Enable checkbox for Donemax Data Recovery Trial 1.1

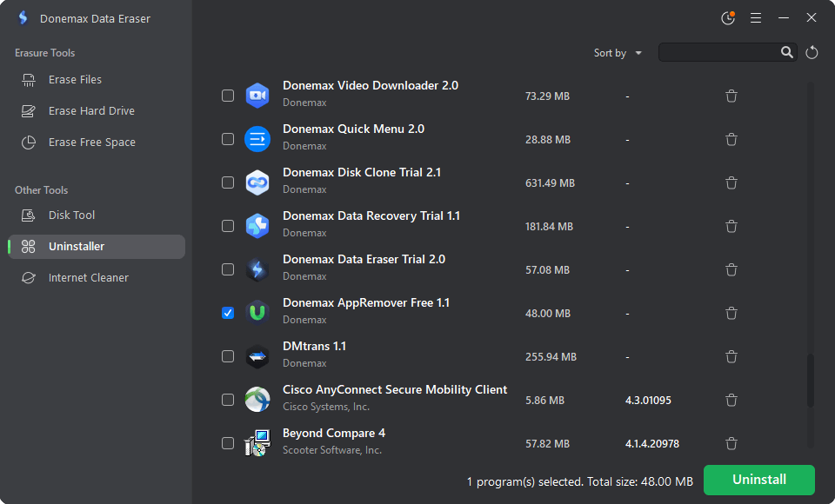[x=228, y=226]
